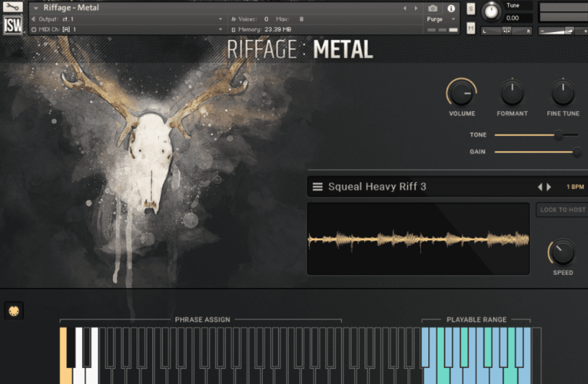Click the PLAYABLE RANGE label

[x=476, y=319]
